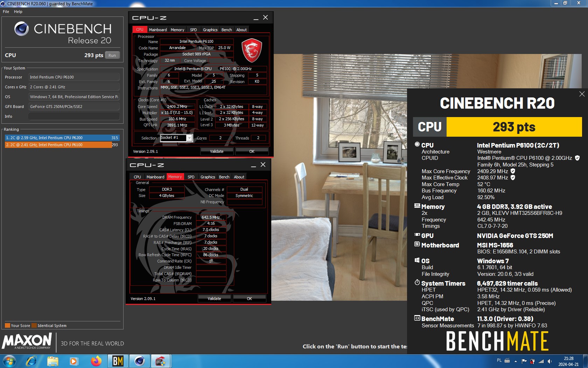This screenshot has height=368, width=588.
Task: Click the yellow 293 pts score bar
Action: (514, 127)
